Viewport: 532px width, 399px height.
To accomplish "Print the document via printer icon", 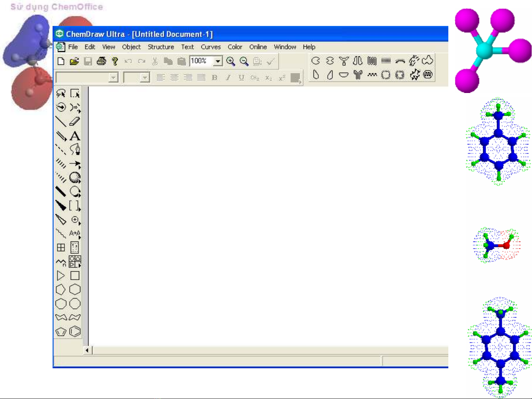I will click(x=101, y=61).
